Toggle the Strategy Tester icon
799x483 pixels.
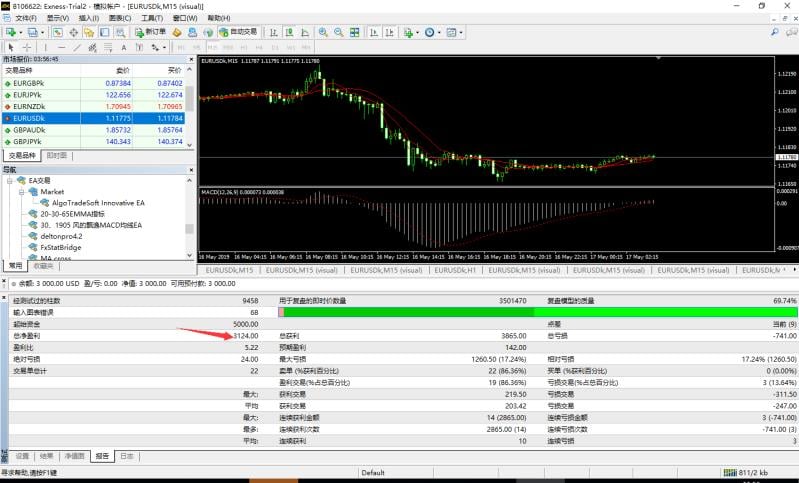tap(120, 32)
